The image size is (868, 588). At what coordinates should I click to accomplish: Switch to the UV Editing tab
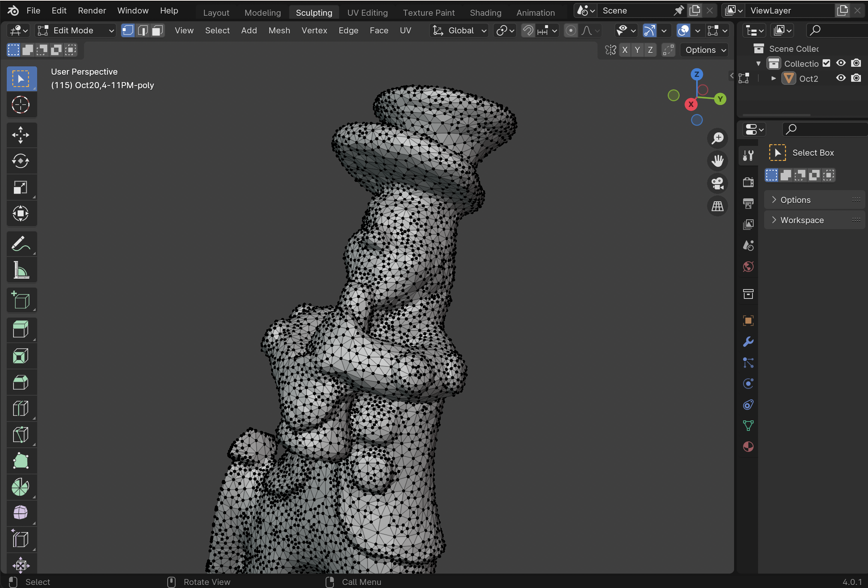point(367,12)
